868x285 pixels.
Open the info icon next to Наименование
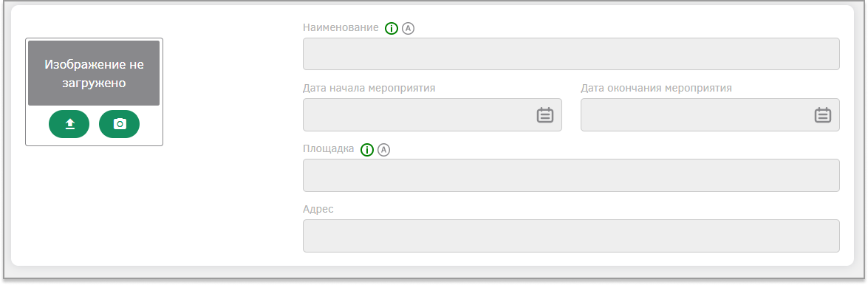(x=392, y=28)
